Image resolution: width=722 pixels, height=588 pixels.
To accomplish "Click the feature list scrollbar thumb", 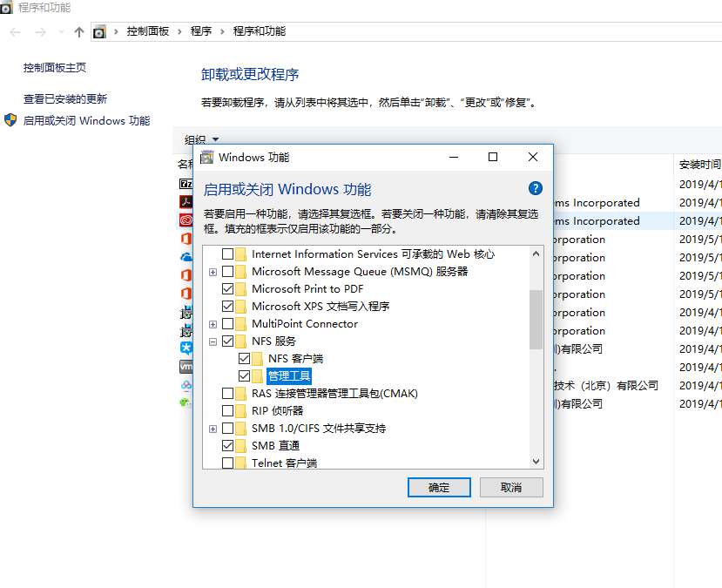I will coord(536,320).
